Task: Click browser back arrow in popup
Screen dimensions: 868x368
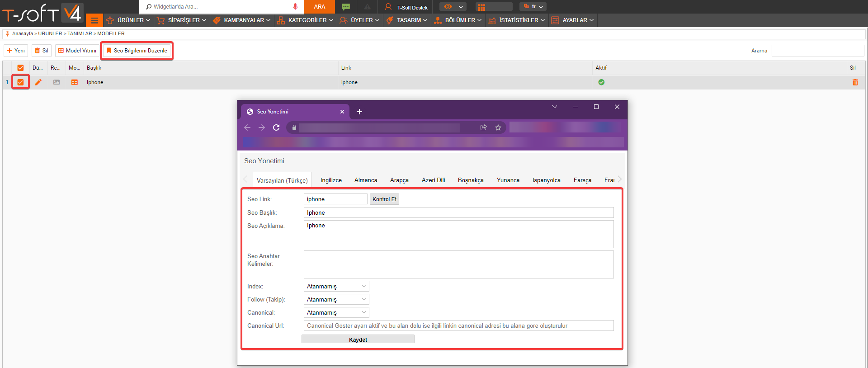Action: click(247, 127)
